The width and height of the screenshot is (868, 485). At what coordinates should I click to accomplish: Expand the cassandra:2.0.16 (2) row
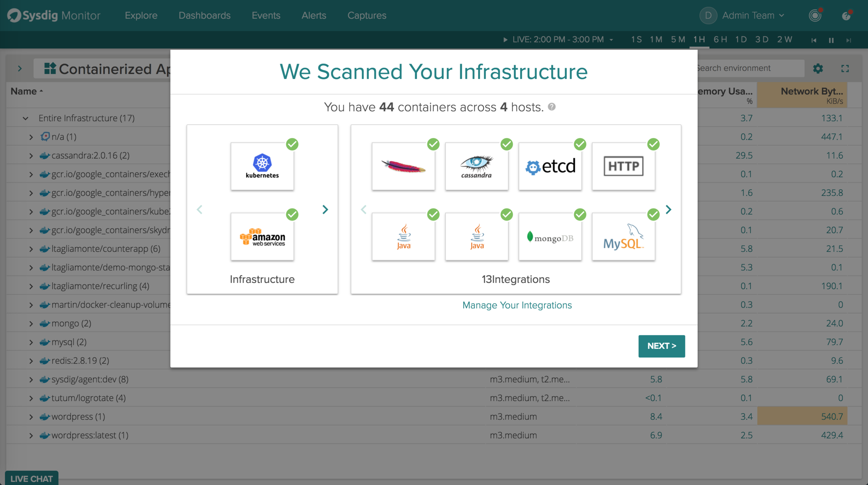(x=31, y=156)
